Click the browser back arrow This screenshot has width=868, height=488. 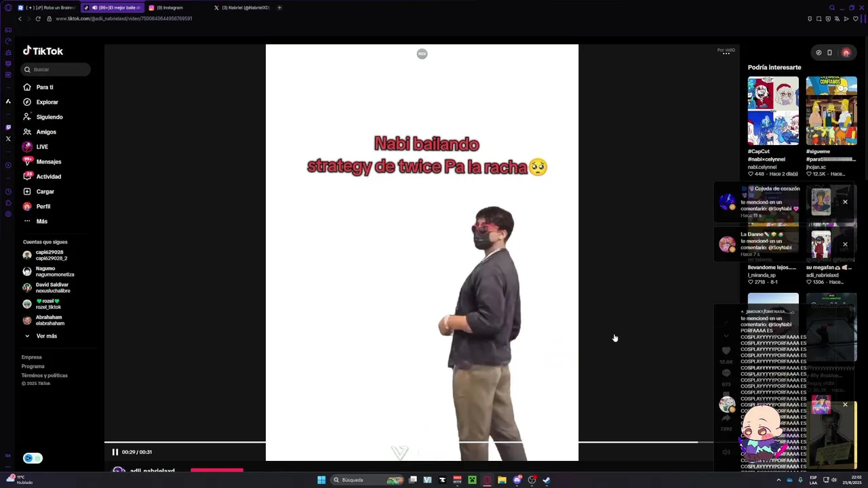(20, 19)
